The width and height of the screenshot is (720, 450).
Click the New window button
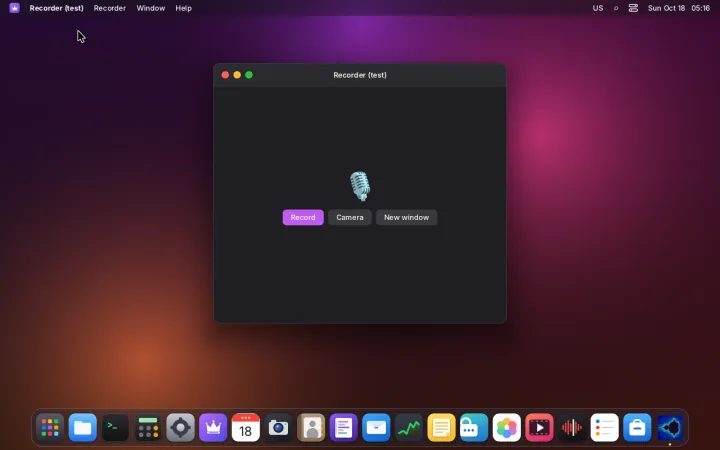406,217
